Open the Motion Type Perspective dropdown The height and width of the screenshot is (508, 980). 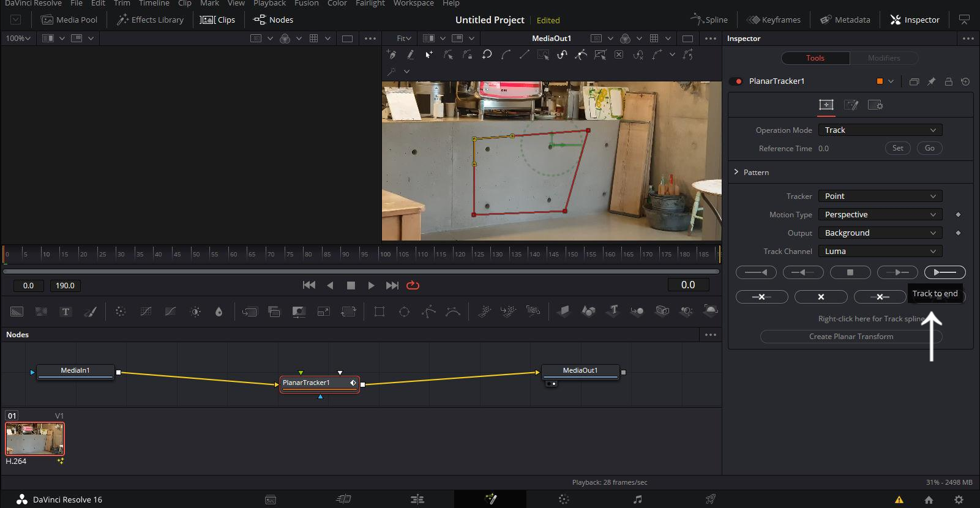tap(880, 215)
